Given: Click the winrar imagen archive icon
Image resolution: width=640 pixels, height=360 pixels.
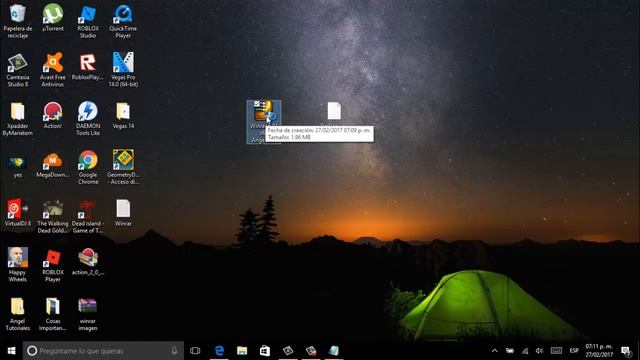Looking at the screenshot, I should (88, 313).
